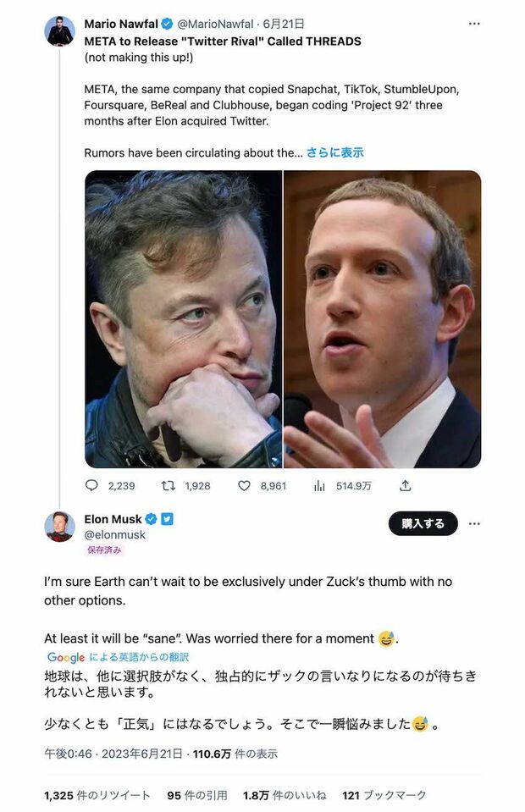Screen dimensions: 525x812
Task: Open tweet analytics via the views icon
Action: click(318, 485)
